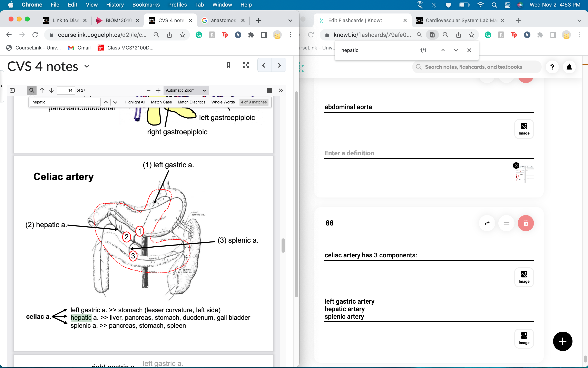Open the Grammarly extension in left window

coord(199,35)
